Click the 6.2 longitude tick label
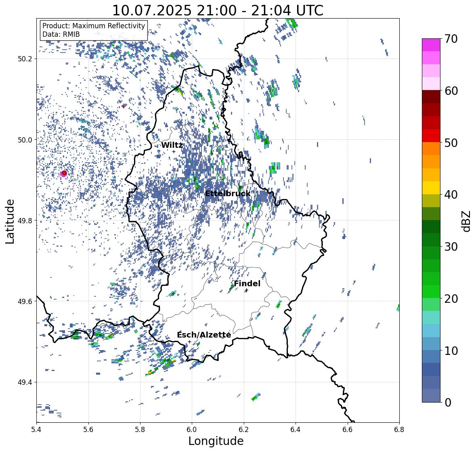The image size is (476, 451). tap(244, 430)
